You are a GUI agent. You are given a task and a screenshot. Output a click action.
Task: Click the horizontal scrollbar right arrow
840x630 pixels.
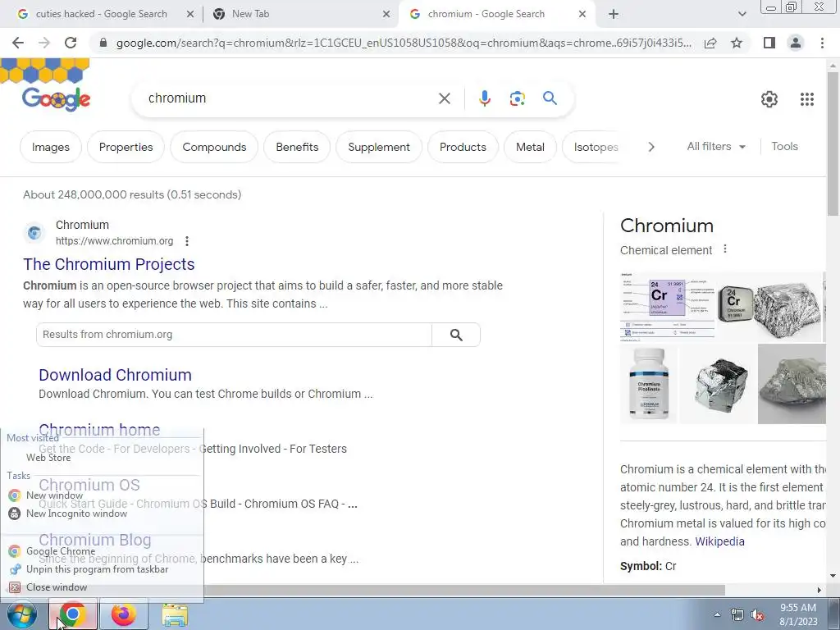819,590
